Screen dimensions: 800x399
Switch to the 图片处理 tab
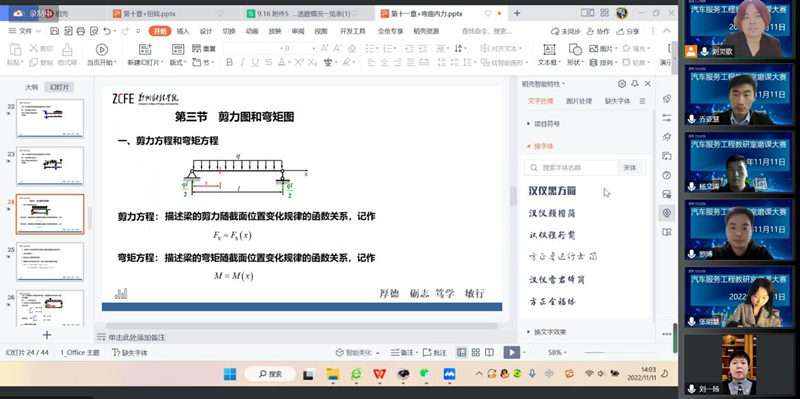click(579, 101)
